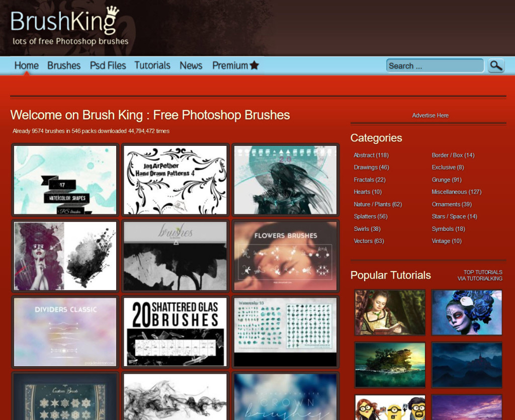Open the Advertise Here link
The image size is (515, 420).
pos(430,115)
